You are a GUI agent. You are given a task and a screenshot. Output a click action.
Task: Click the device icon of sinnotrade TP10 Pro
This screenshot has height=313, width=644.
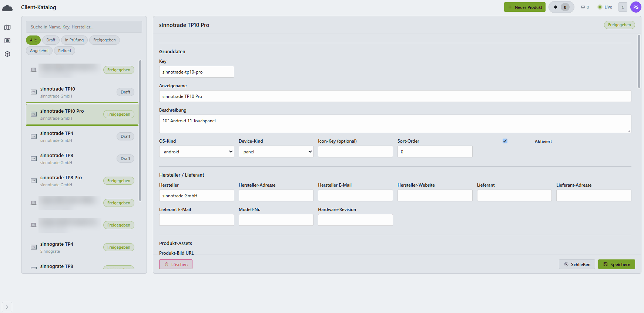pyautogui.click(x=34, y=114)
